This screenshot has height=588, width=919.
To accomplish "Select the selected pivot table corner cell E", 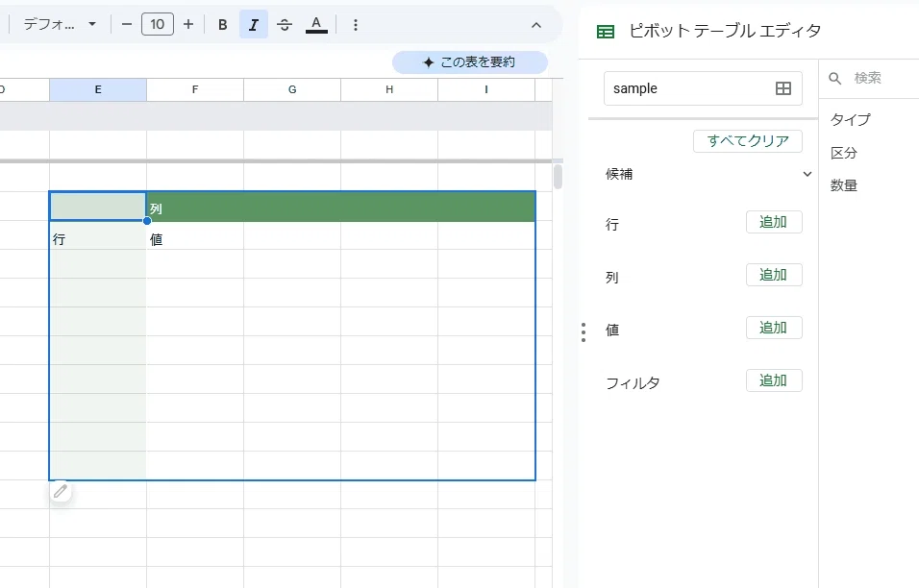I will (98, 207).
